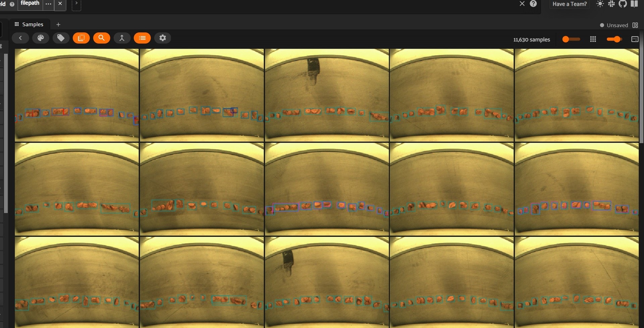Click the caption box icon after zoom slider
Image resolution: width=644 pixels, height=328 pixels.
pos(635,39)
